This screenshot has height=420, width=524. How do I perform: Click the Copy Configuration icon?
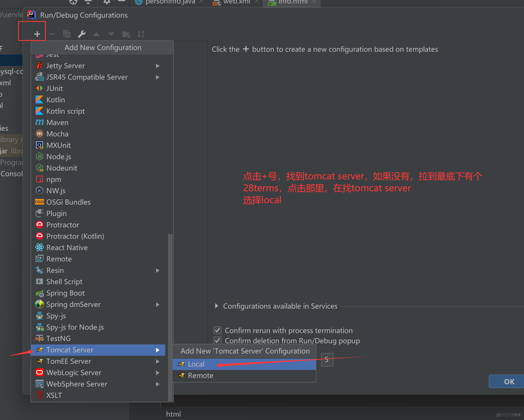click(67, 34)
